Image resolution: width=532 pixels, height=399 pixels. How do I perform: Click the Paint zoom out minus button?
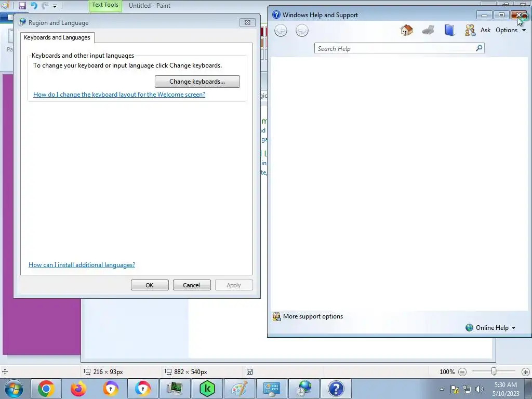(x=462, y=372)
